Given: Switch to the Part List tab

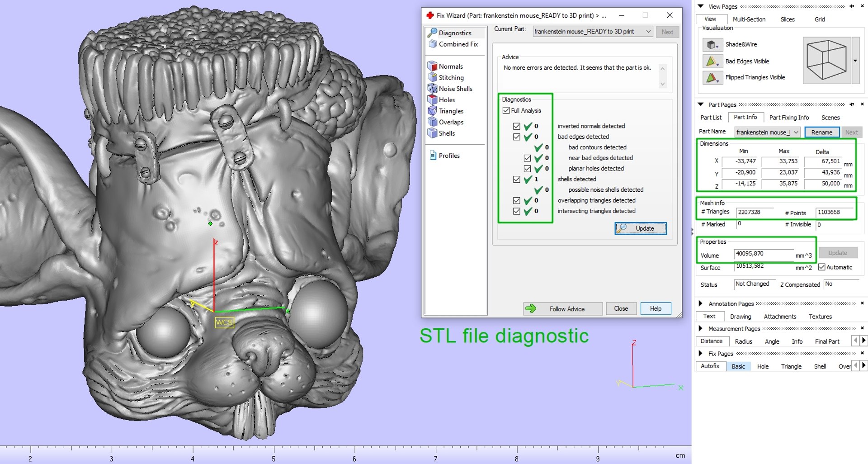Looking at the screenshot, I should click(x=711, y=118).
